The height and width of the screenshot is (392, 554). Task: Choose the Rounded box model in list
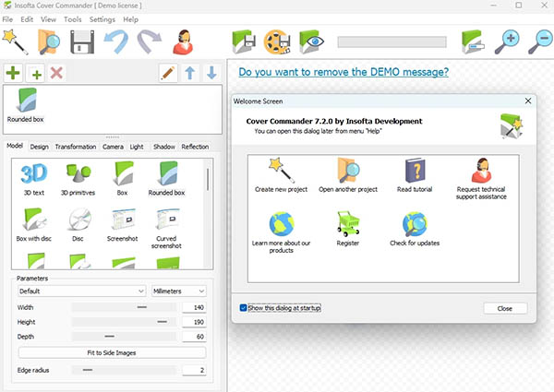166,179
